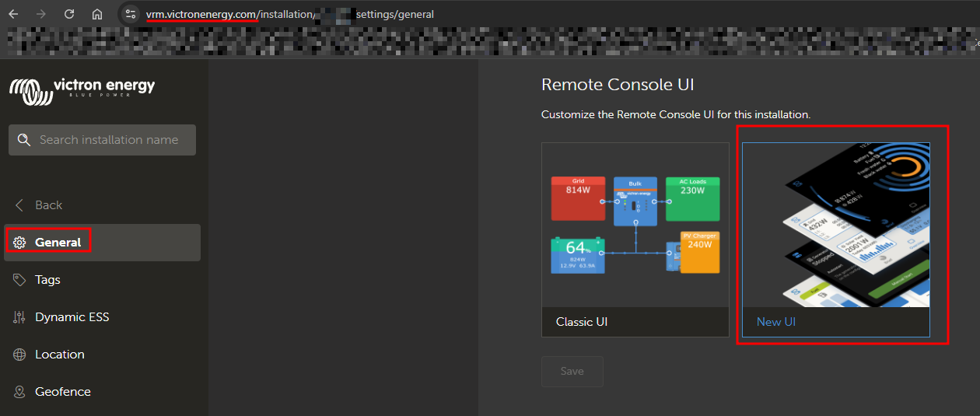Click the AC Loads 230W tile in preview
The width and height of the screenshot is (980, 416).
tap(692, 199)
